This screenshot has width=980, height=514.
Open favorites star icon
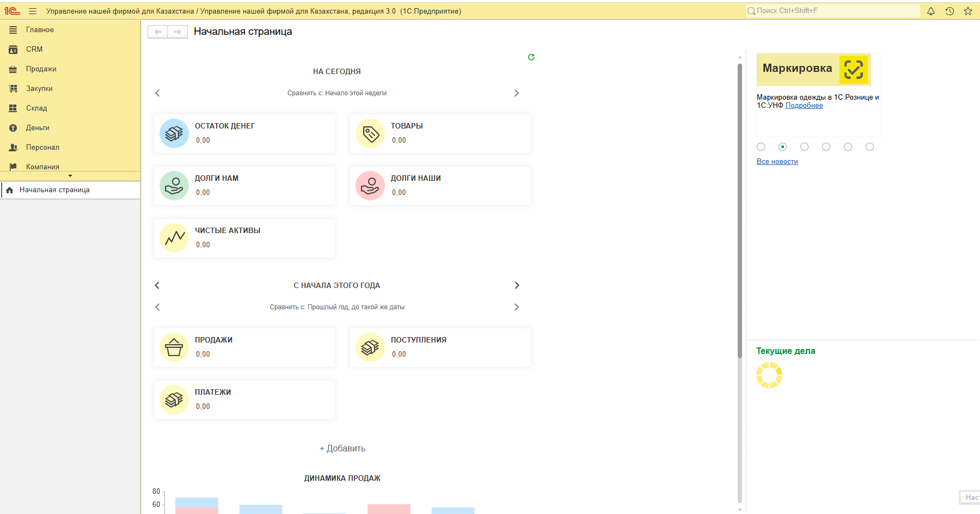pyautogui.click(x=968, y=11)
